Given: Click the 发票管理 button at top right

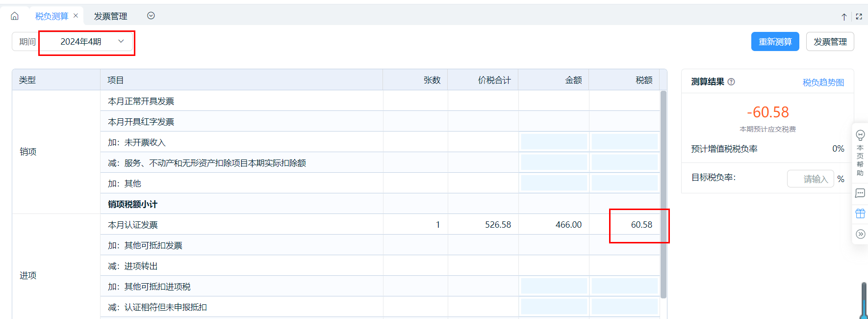Looking at the screenshot, I should 830,42.
